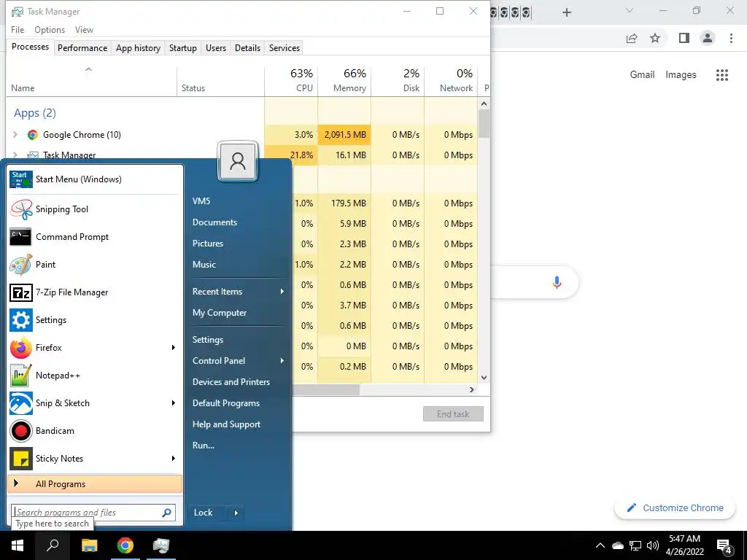Open Start Menu (Windows) app icon
The image size is (747, 560).
coord(21,179)
